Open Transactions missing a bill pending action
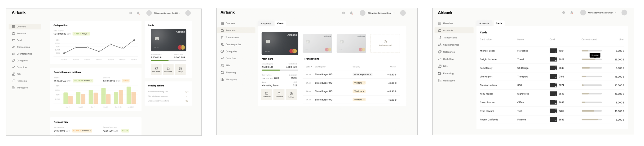This screenshot has width=644, height=146. click(168, 92)
